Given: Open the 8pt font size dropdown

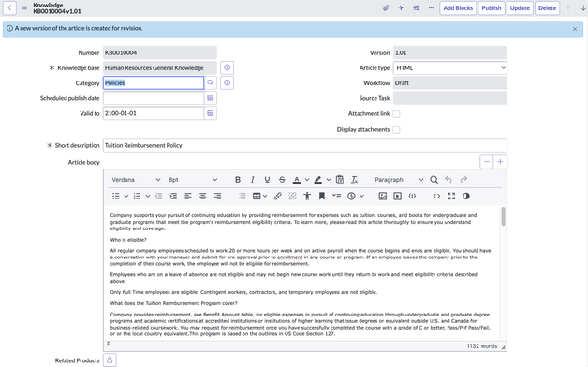Looking at the screenshot, I should point(193,180).
